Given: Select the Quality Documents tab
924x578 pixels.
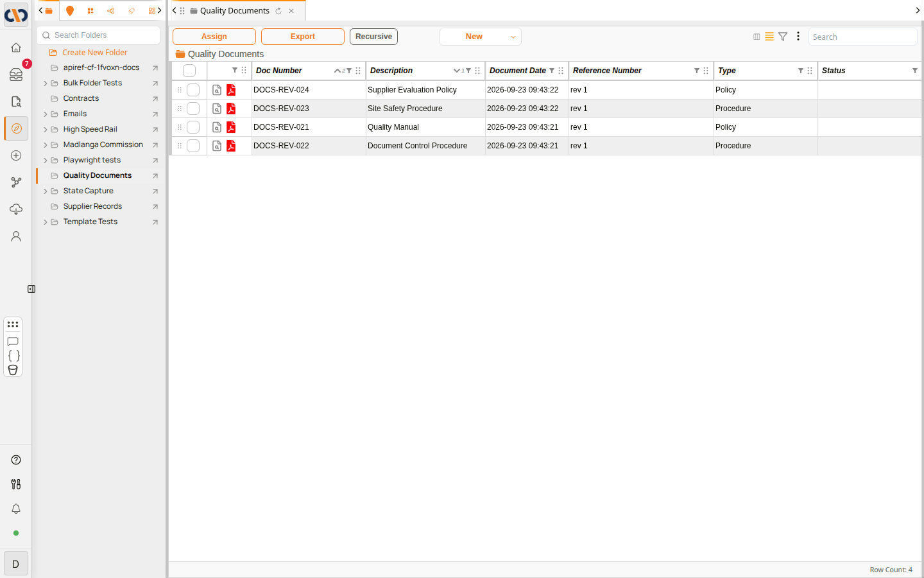Looking at the screenshot, I should click(235, 11).
